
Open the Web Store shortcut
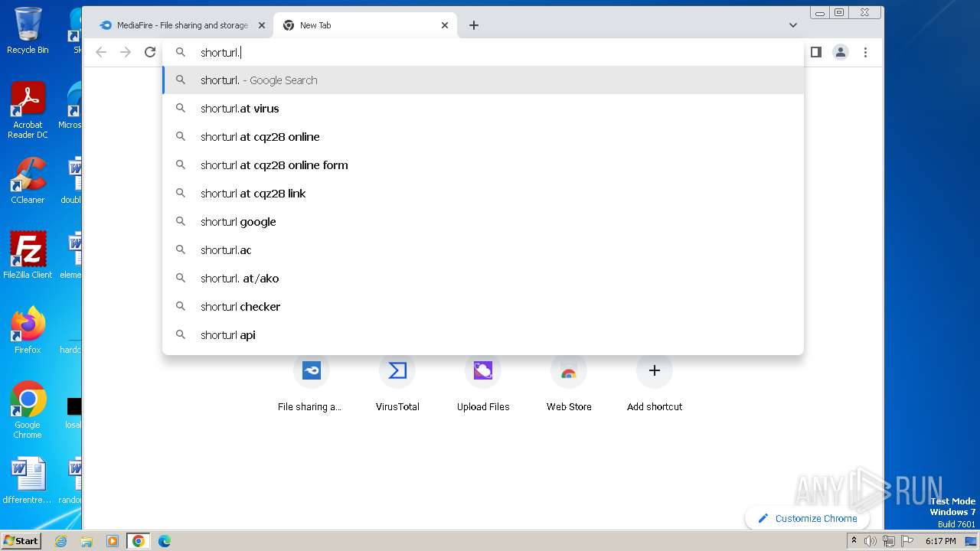tap(569, 383)
